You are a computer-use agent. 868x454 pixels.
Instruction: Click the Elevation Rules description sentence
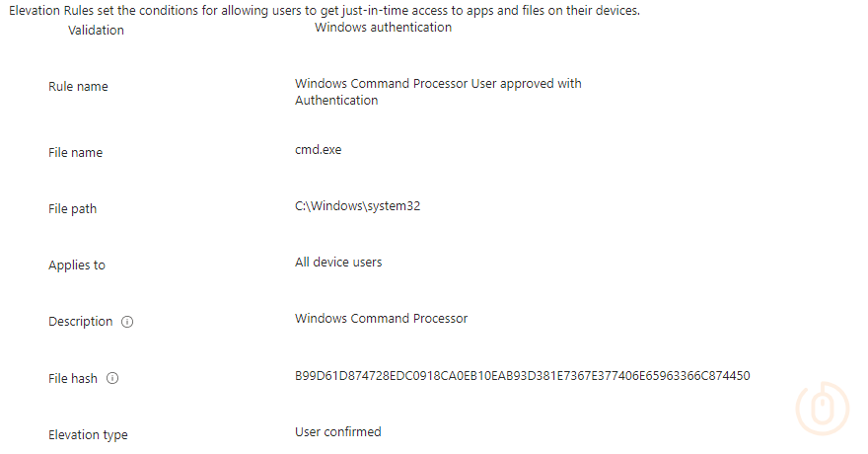325,10
